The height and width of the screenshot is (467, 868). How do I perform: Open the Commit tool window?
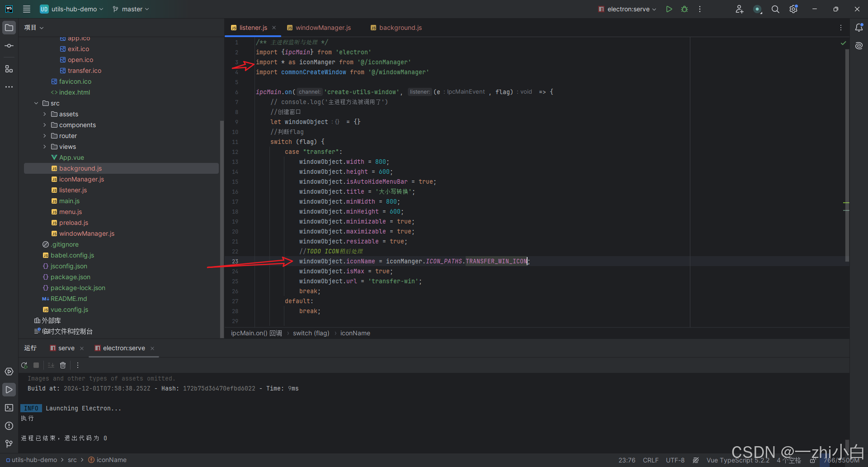(x=9, y=46)
